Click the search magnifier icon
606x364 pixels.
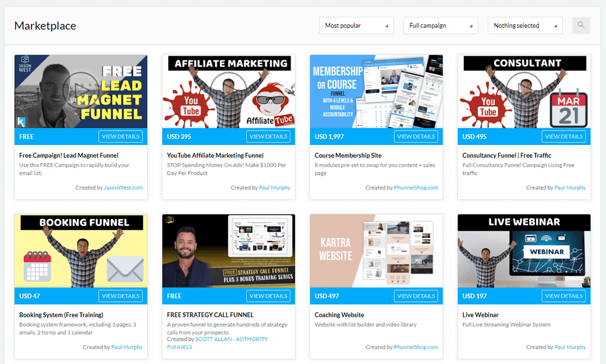click(x=581, y=25)
